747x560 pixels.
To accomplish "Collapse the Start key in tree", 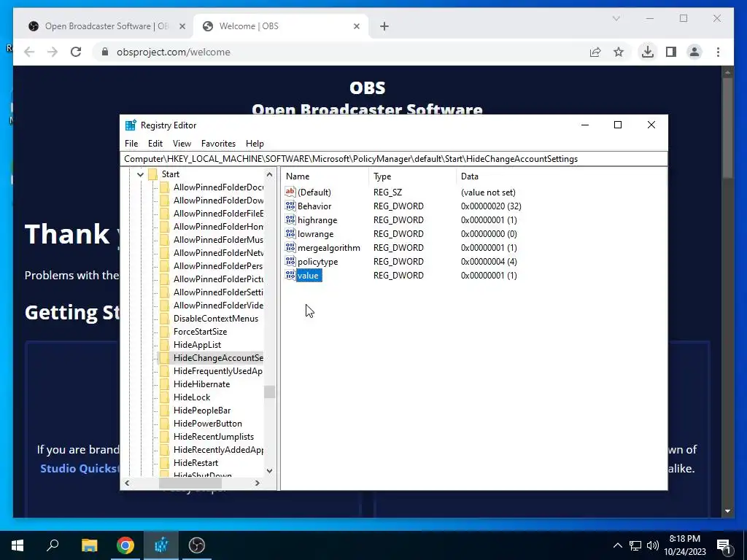I will click(x=140, y=175).
